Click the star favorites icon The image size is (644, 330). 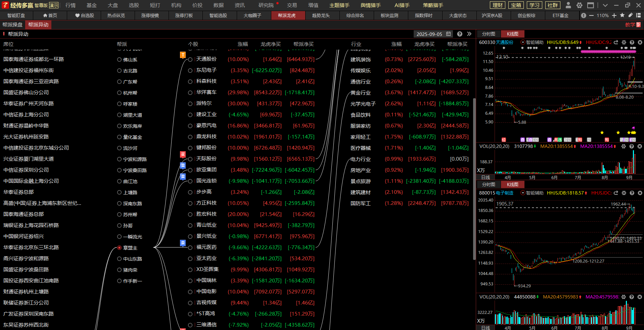coord(622,15)
